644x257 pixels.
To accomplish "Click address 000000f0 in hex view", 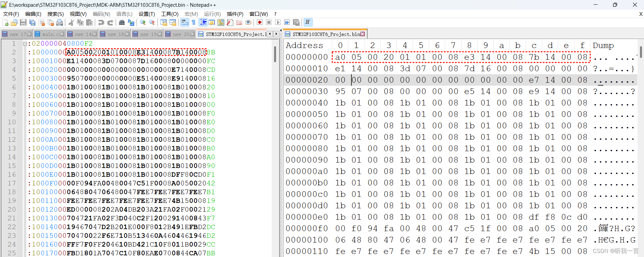I will (x=307, y=228).
